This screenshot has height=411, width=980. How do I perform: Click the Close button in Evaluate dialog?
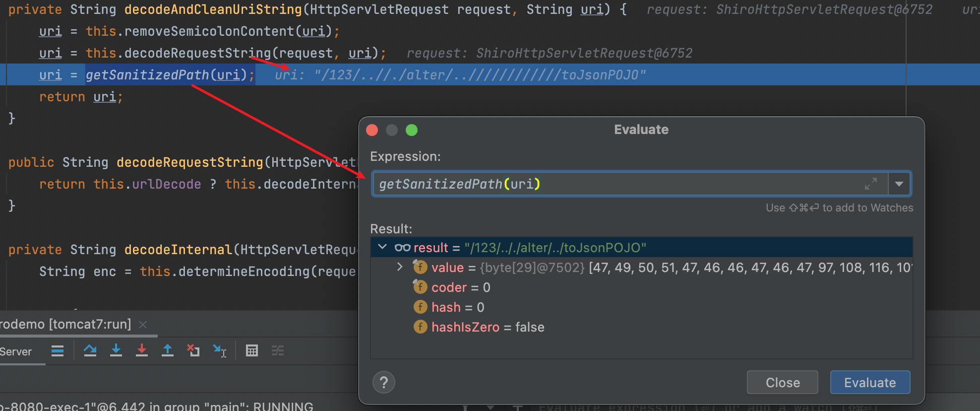(x=783, y=383)
